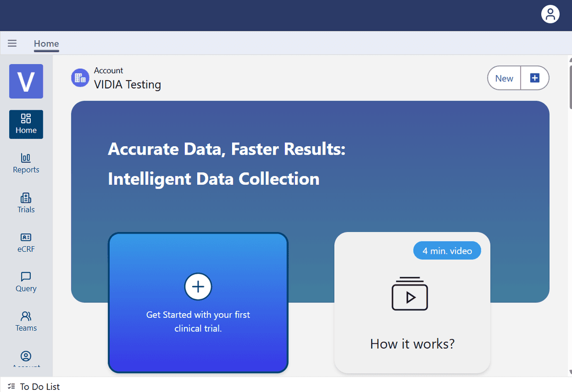Open the hamburger navigation menu
The width and height of the screenshot is (572, 392).
12,43
